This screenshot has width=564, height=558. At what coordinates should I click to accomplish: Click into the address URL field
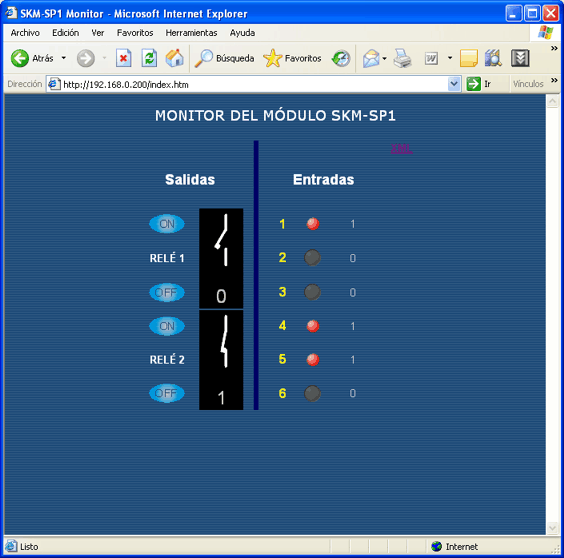[x=254, y=85]
